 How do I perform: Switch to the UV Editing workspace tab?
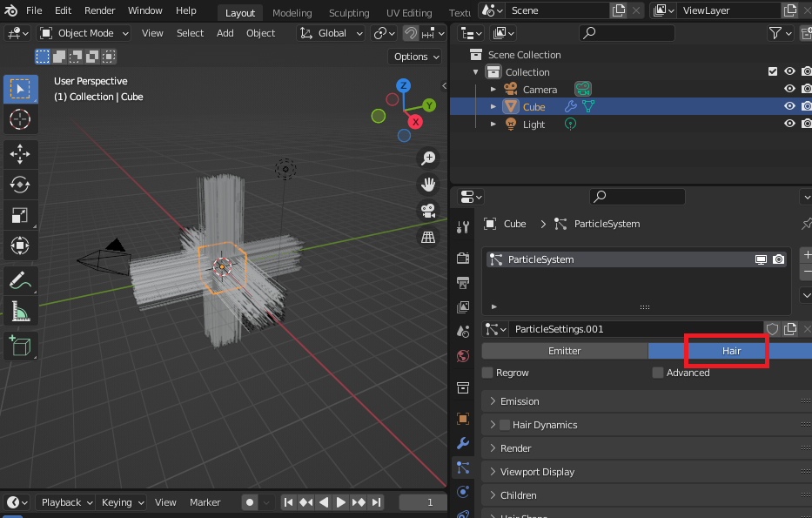tap(409, 13)
